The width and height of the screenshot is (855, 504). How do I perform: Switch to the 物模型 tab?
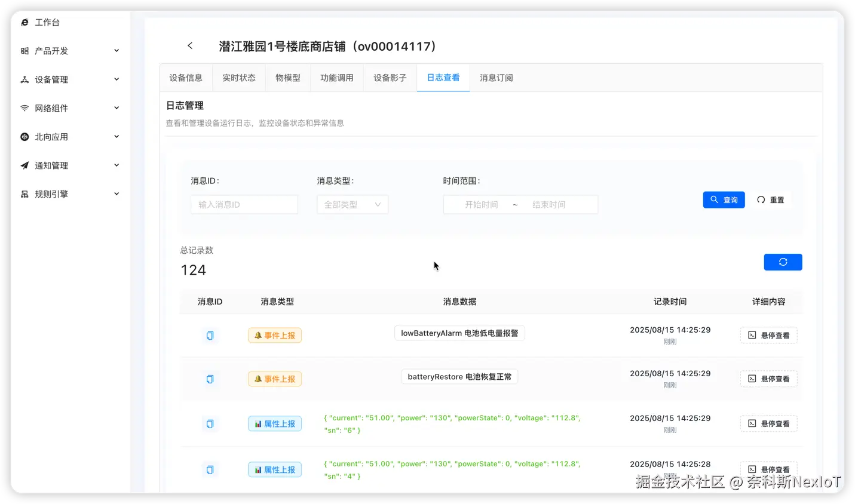coord(288,78)
